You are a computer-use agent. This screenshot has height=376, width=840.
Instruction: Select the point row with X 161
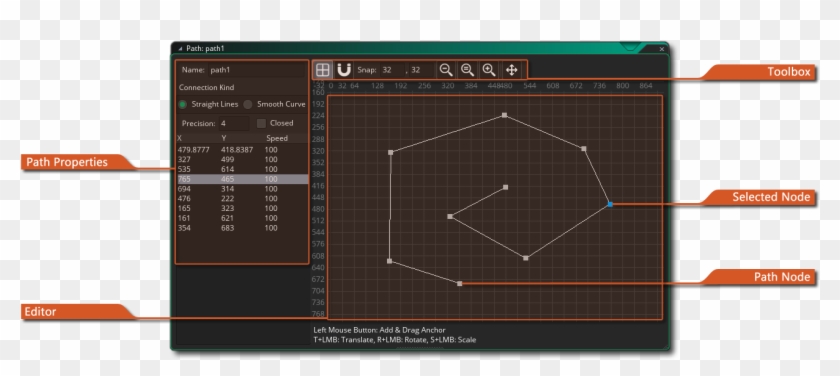tap(242, 218)
